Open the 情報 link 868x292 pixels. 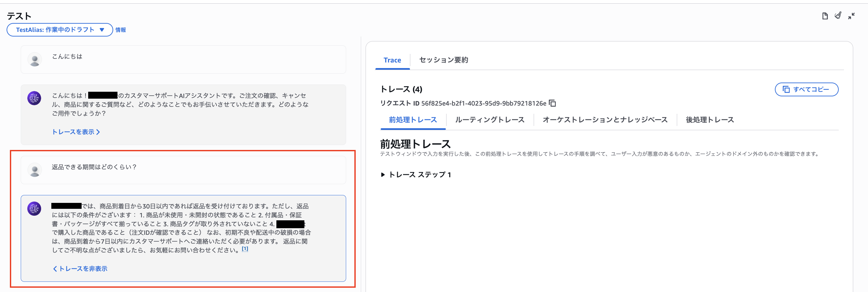(x=121, y=30)
